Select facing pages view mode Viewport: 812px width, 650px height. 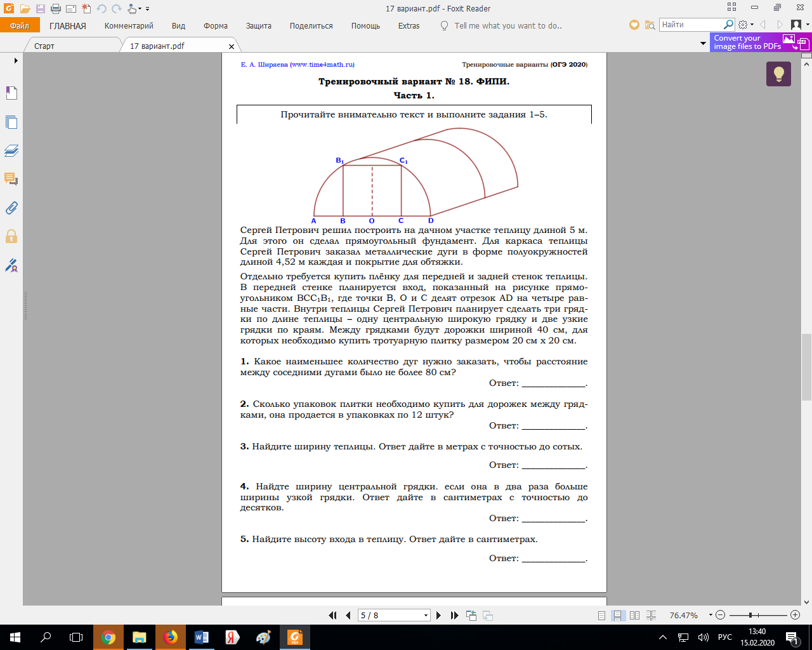pyautogui.click(x=634, y=616)
